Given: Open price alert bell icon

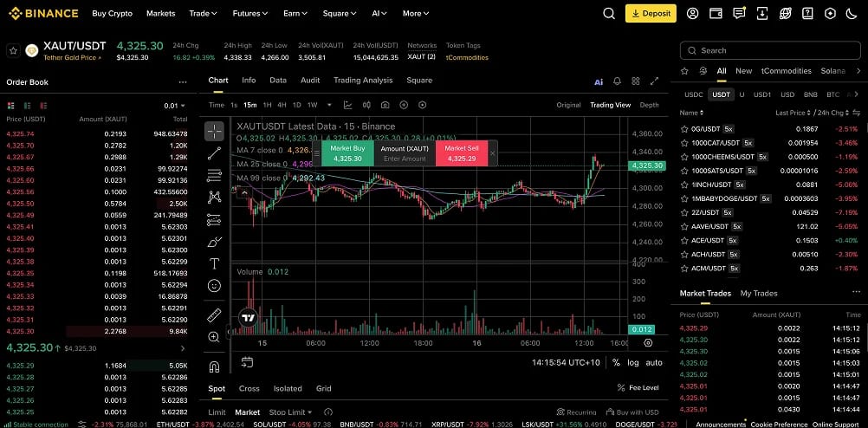Looking at the screenshot, I should [x=618, y=81].
